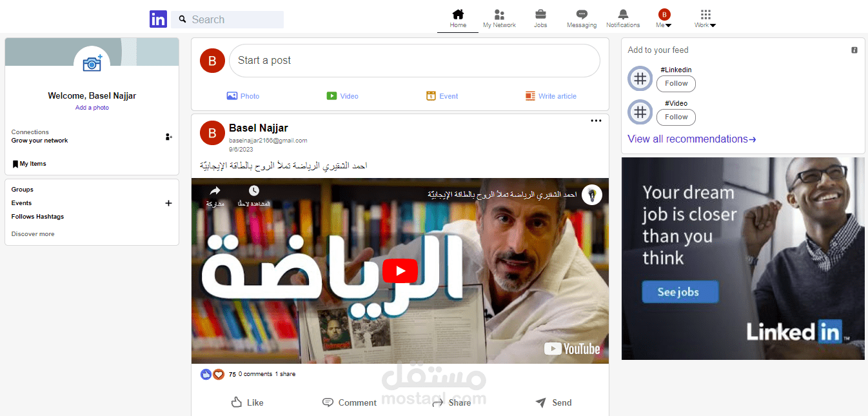Open Jobs briefcase icon
Viewport: 868px width, 416px height.
pyautogui.click(x=540, y=14)
